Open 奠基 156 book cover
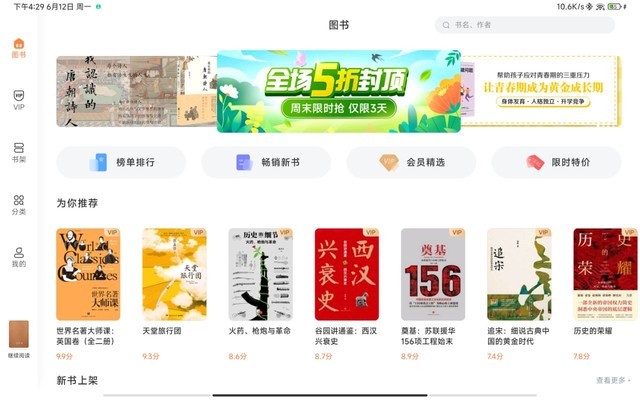This screenshot has width=640, height=400. tap(433, 274)
